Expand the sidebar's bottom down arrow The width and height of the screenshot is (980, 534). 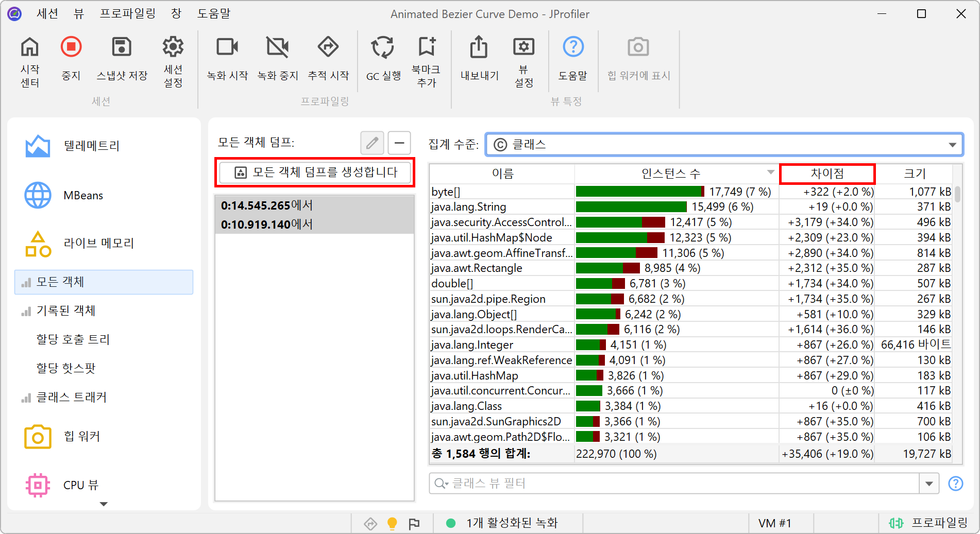104,504
